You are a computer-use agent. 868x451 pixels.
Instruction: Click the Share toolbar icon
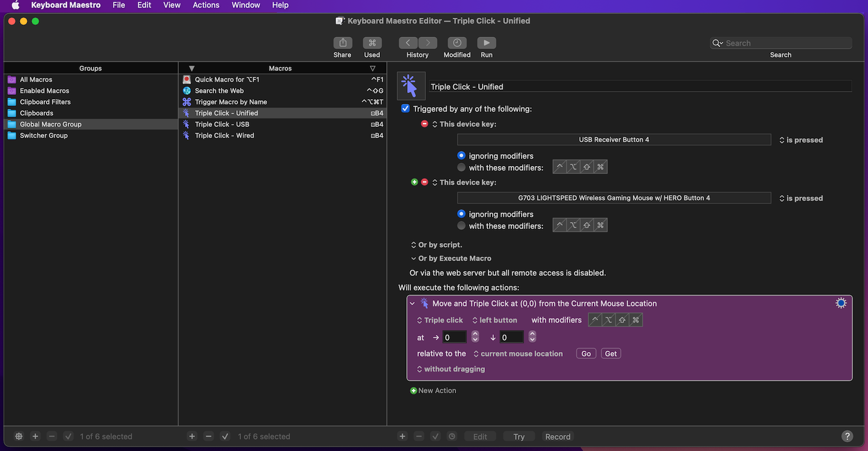pos(342,43)
